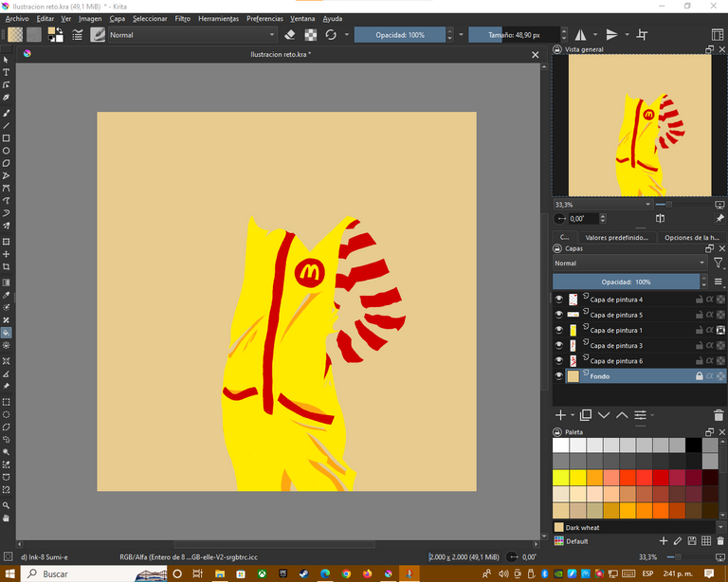Select the Color Sampler eyedropper tool
728x582 pixels.
pos(6,295)
